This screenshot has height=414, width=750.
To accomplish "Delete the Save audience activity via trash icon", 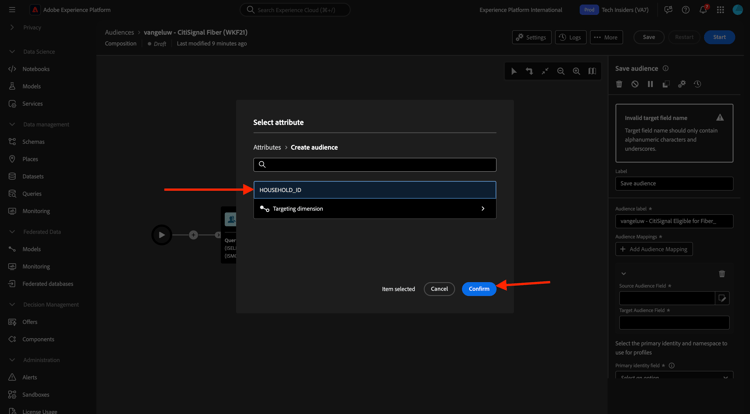I will tap(619, 84).
